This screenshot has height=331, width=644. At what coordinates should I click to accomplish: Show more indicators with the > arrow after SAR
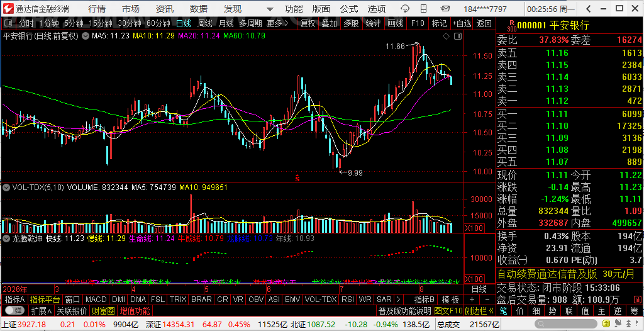(397, 300)
